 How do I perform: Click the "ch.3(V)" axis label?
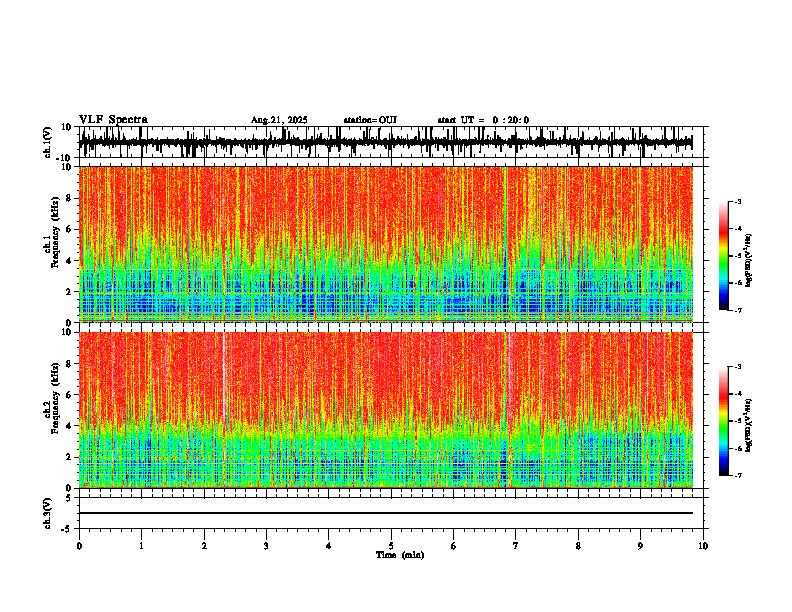click(x=48, y=513)
